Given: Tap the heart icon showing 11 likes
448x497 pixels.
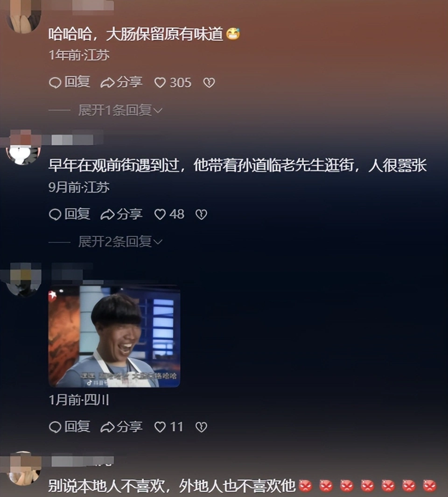Looking at the screenshot, I should (160, 427).
